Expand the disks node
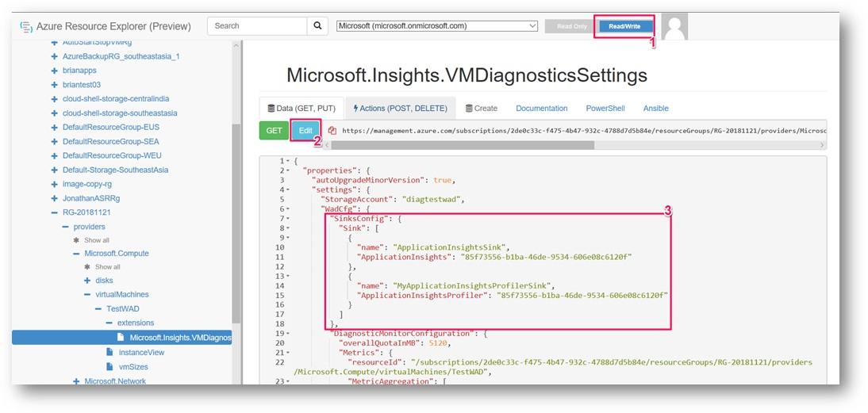 [x=87, y=281]
